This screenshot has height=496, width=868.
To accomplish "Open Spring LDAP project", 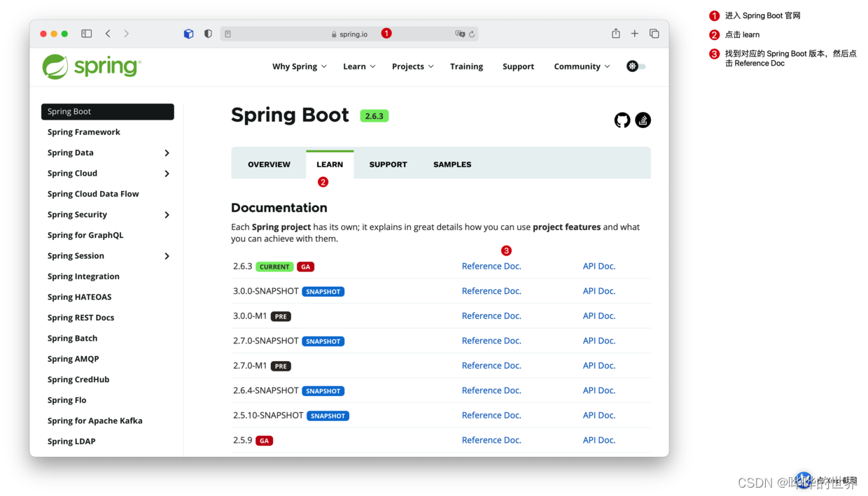I will [x=71, y=441].
